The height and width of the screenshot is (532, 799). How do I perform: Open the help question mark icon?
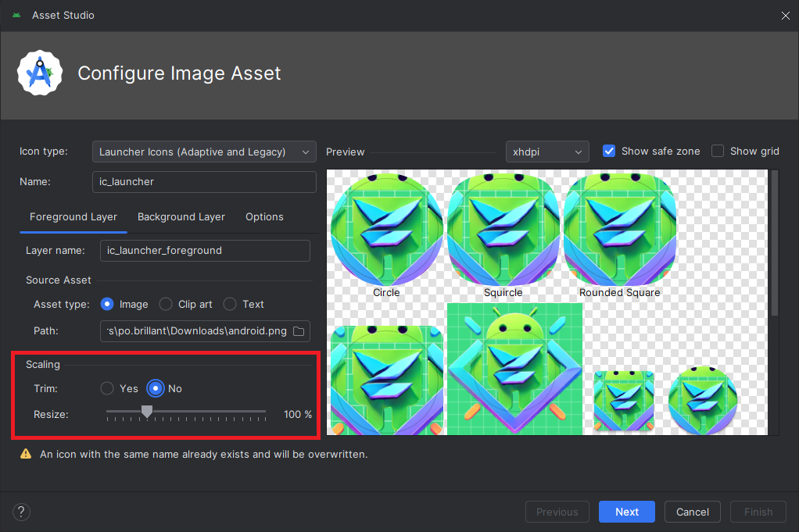point(21,512)
